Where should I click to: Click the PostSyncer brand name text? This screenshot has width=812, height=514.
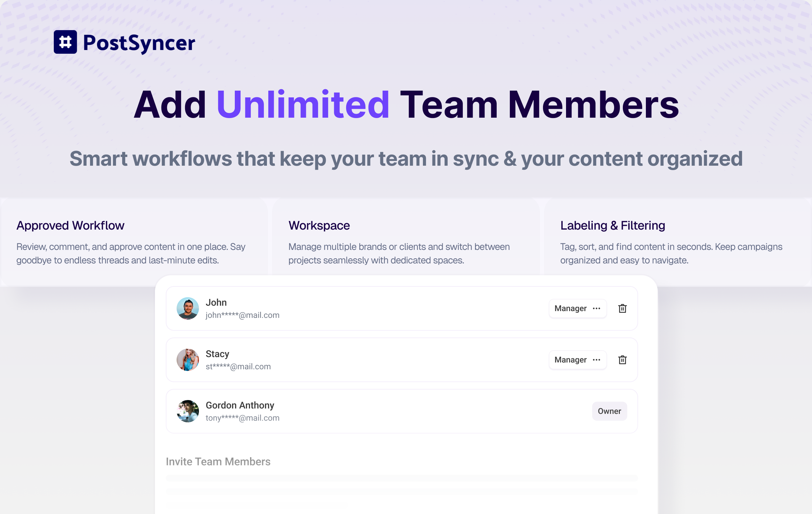tap(139, 43)
